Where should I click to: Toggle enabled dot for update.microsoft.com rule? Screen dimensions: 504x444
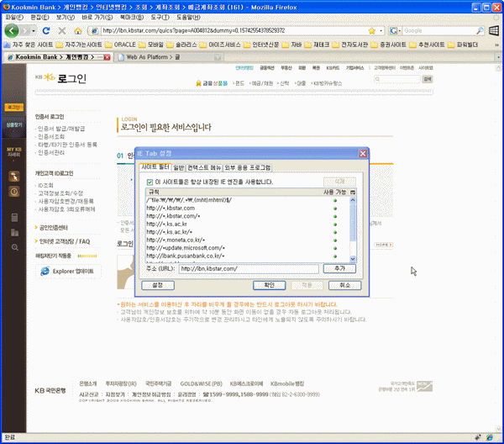coord(335,248)
